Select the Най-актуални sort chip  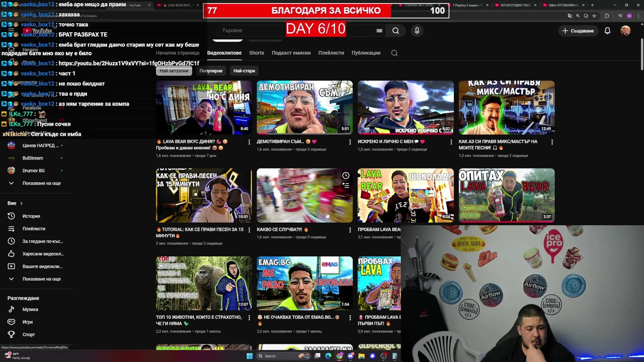[174, 71]
